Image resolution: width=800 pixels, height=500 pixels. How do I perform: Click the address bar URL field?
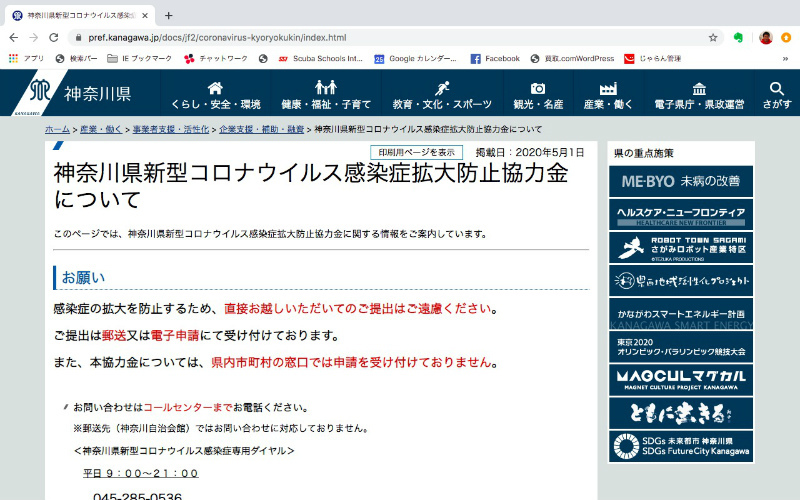pos(395,38)
